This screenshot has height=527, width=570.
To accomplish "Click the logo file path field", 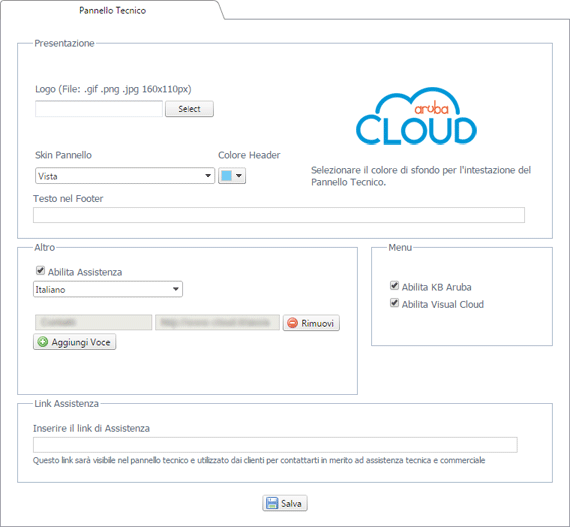I will [x=99, y=109].
